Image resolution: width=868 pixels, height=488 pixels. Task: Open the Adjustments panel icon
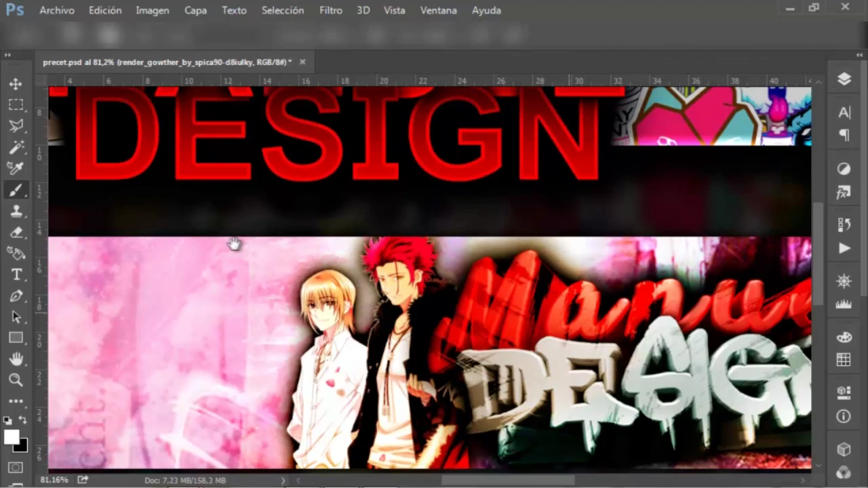click(844, 169)
